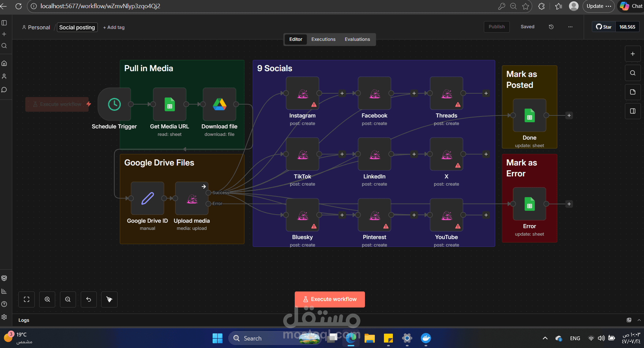
Task: Switch to the Evaluations tab
Action: pyautogui.click(x=357, y=39)
